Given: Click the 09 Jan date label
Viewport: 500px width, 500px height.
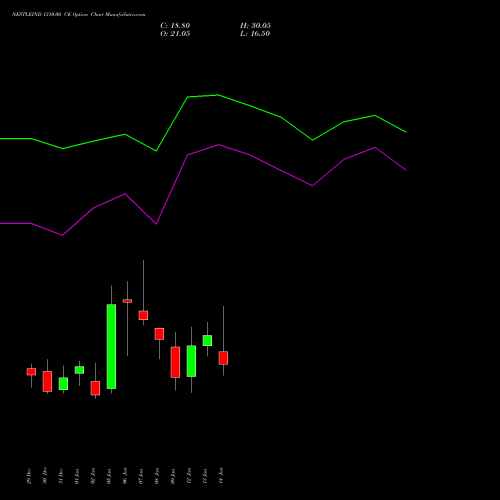Looking at the screenshot, I should [x=173, y=476].
